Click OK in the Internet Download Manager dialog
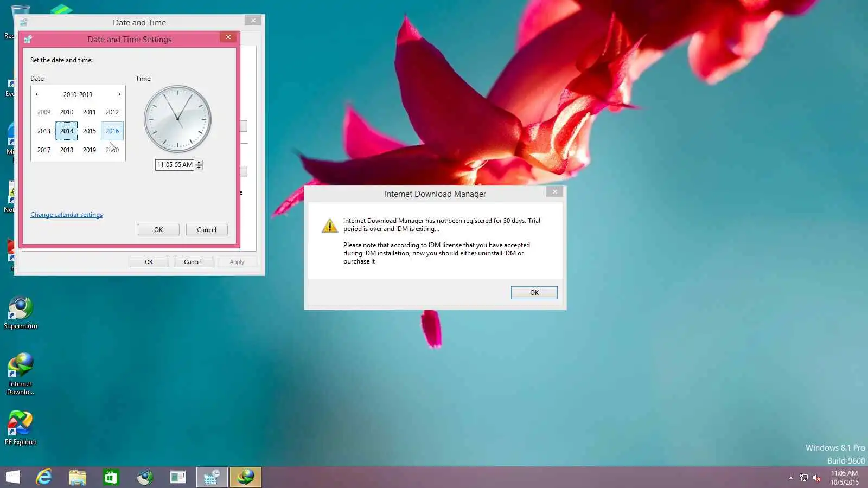Image resolution: width=868 pixels, height=488 pixels. point(534,293)
